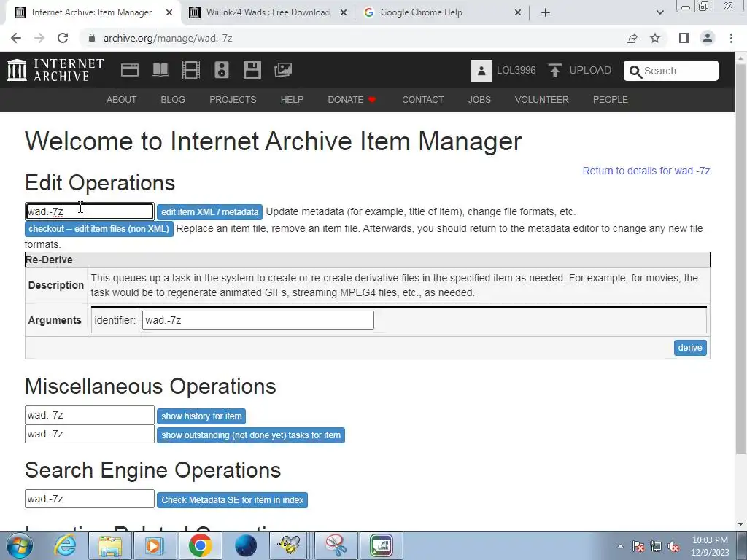Open the Internet Archive home logo

click(55, 70)
